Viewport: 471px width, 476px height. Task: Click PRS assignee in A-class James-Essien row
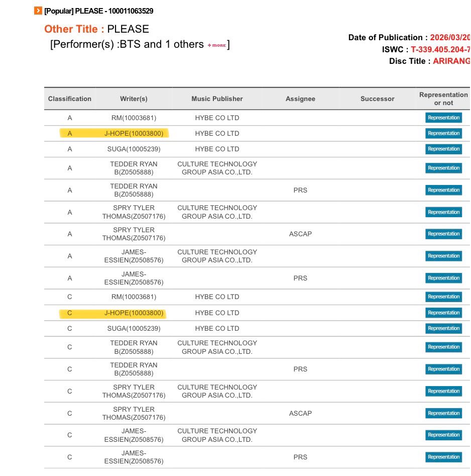(x=300, y=278)
